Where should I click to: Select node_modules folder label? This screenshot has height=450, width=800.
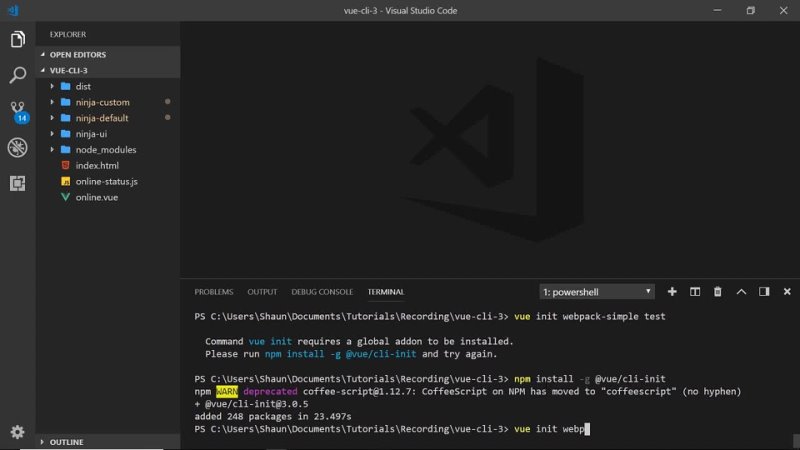[x=106, y=149]
